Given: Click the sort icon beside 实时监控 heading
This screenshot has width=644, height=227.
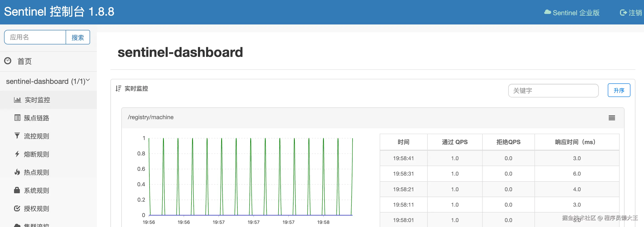Looking at the screenshot, I should (x=118, y=89).
